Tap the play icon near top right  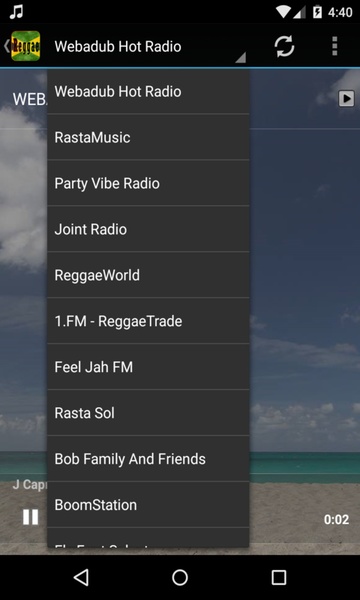click(x=346, y=99)
